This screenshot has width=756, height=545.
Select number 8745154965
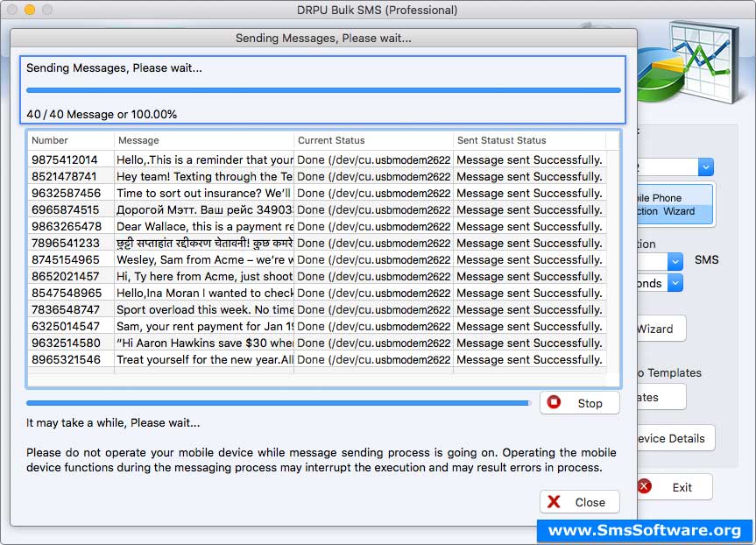(x=66, y=259)
